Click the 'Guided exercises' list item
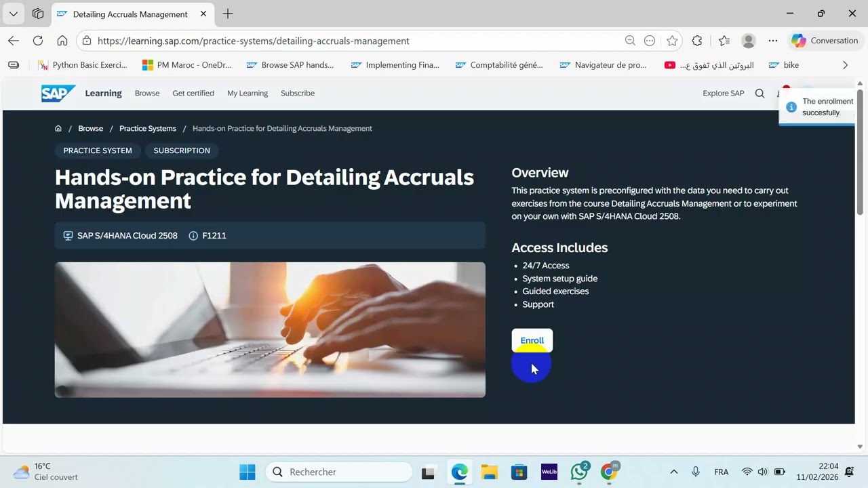The image size is (868, 488). coord(555,291)
